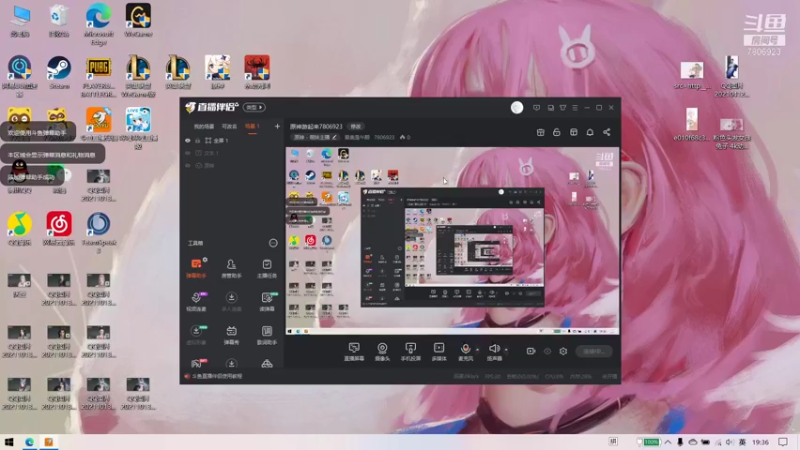The image size is (800, 450).
Task: Open Microsoft Edge from the desktop
Action: coord(98,24)
